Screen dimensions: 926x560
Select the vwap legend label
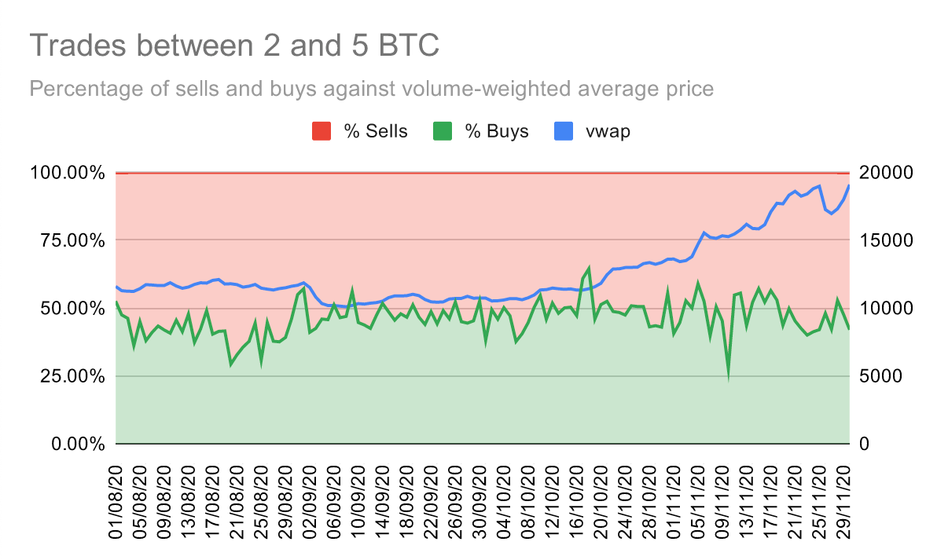(x=608, y=132)
